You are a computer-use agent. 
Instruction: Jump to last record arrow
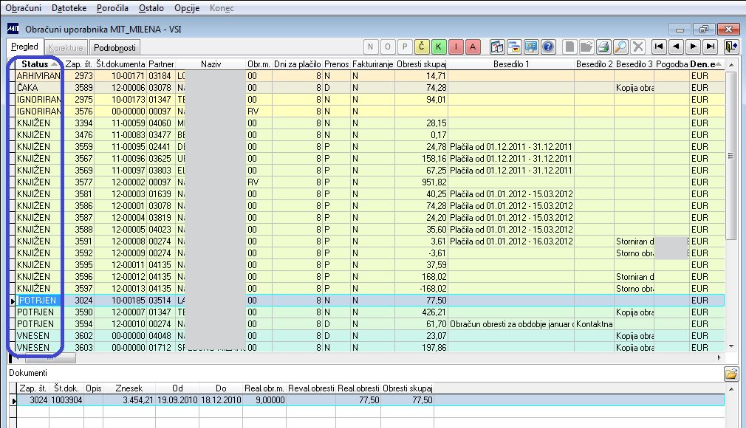tap(710, 46)
